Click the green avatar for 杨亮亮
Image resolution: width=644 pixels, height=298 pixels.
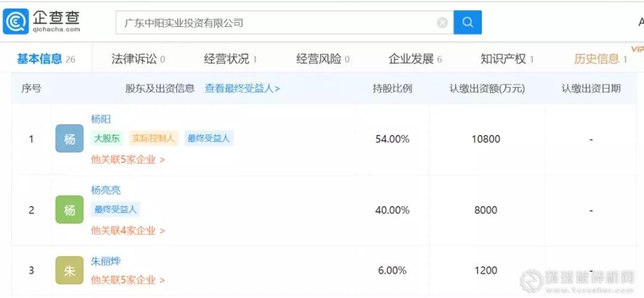pyautogui.click(x=69, y=210)
